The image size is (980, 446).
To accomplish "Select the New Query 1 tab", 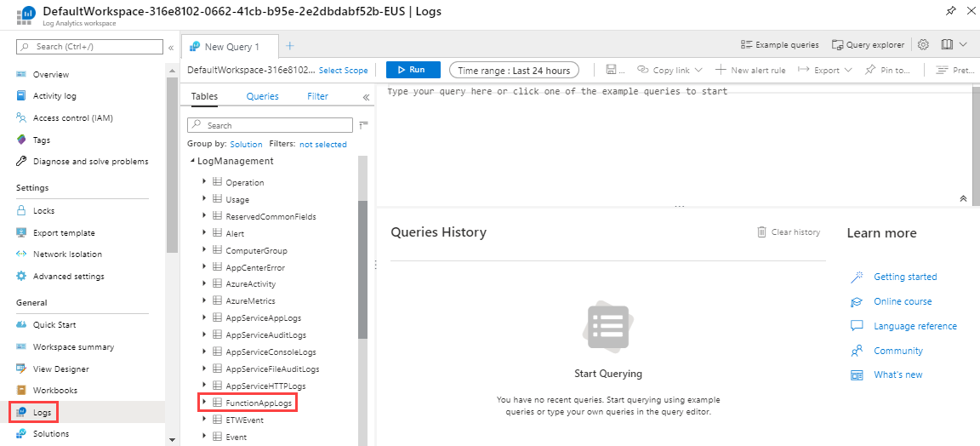I will click(x=230, y=47).
